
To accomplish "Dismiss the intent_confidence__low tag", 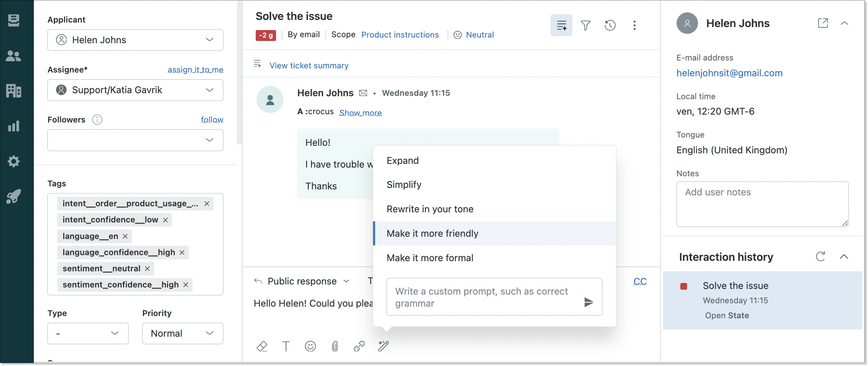I will click(x=165, y=220).
